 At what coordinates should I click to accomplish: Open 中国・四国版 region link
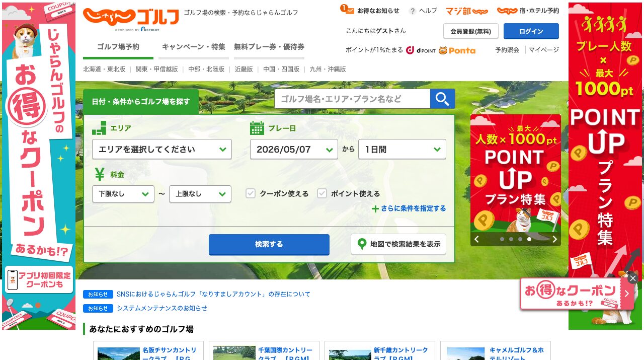(x=281, y=69)
